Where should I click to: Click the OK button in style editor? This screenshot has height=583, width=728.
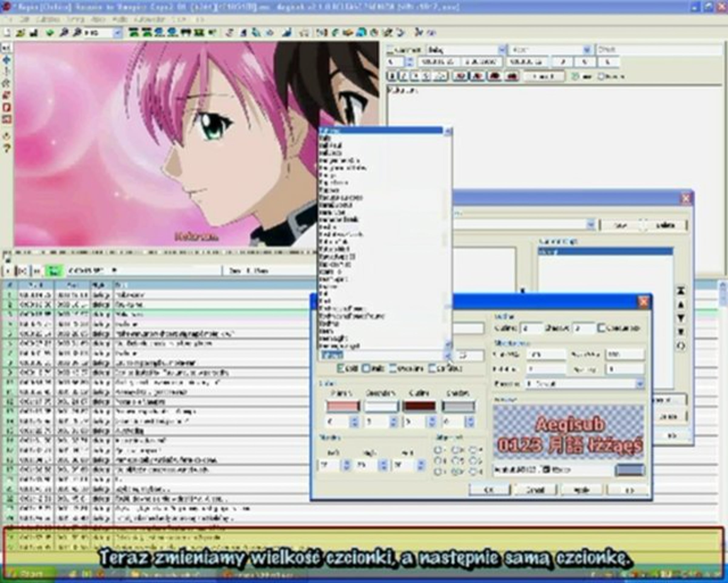[489, 490]
